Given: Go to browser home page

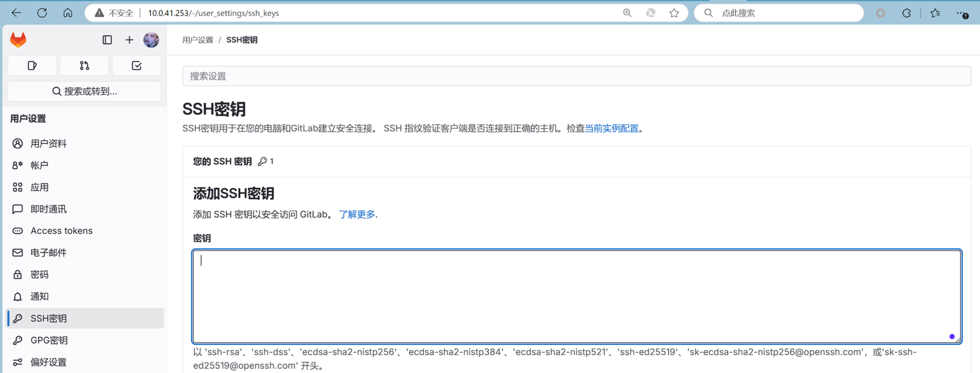Looking at the screenshot, I should 68,13.
